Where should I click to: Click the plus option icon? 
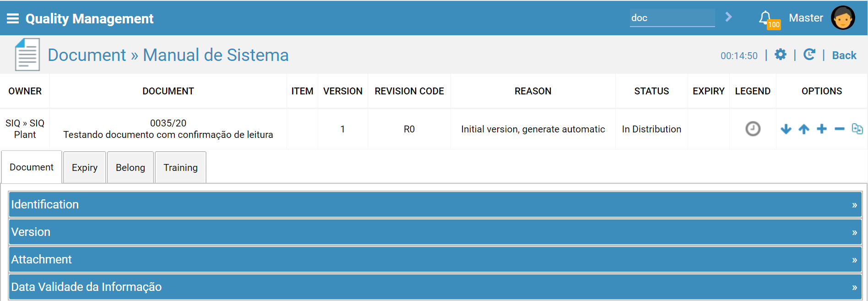[822, 129]
